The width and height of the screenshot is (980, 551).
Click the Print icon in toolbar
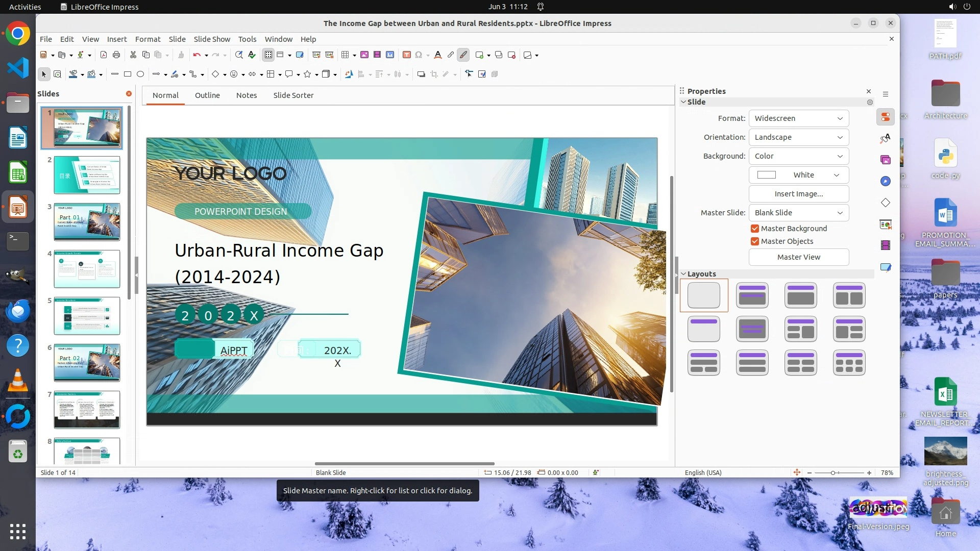pyautogui.click(x=116, y=55)
